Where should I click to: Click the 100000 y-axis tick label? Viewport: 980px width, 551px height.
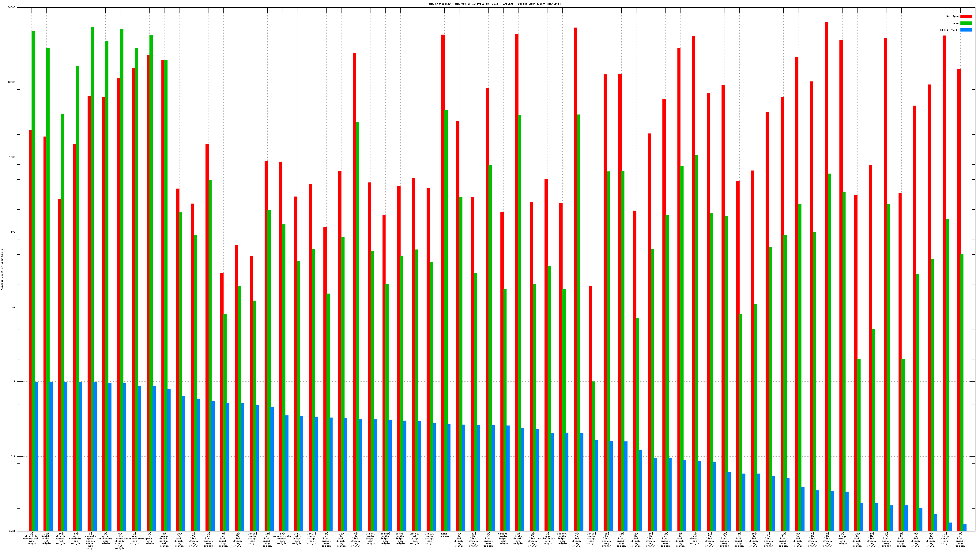pos(11,8)
